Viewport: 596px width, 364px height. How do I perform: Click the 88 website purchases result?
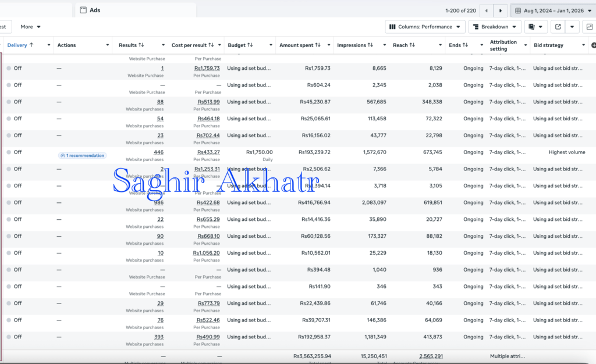coord(161,102)
